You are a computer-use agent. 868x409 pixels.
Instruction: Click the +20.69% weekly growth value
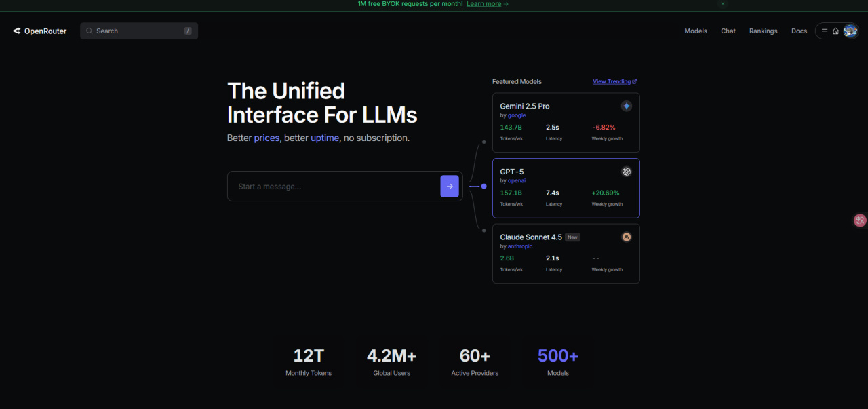606,193
